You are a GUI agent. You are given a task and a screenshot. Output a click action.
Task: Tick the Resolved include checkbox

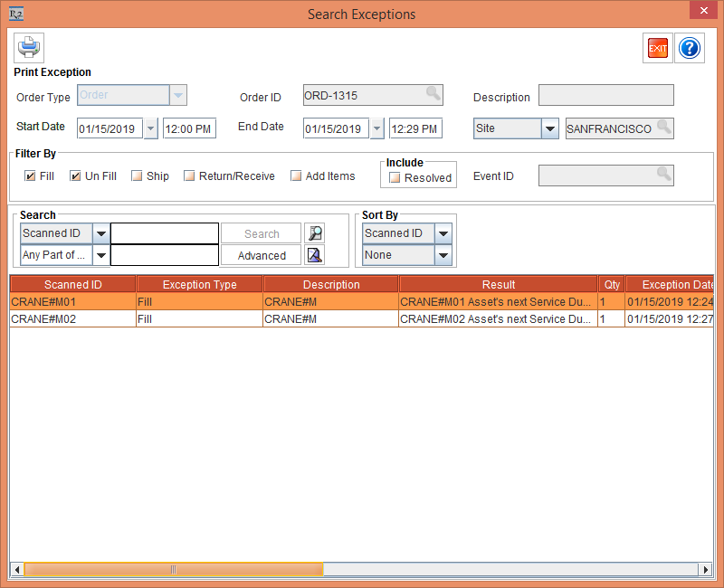[395, 178]
